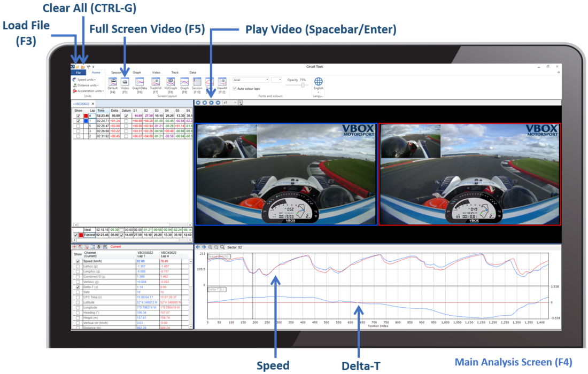Select the ViewAll [F12] layout
Image resolution: width=588 pixels, height=374 pixels.
point(222,85)
